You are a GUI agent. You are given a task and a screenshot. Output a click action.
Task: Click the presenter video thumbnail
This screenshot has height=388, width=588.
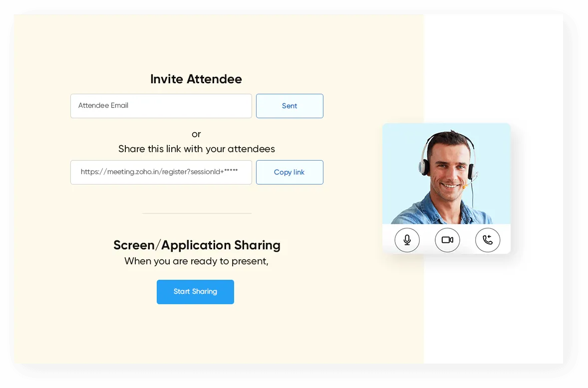(446, 174)
